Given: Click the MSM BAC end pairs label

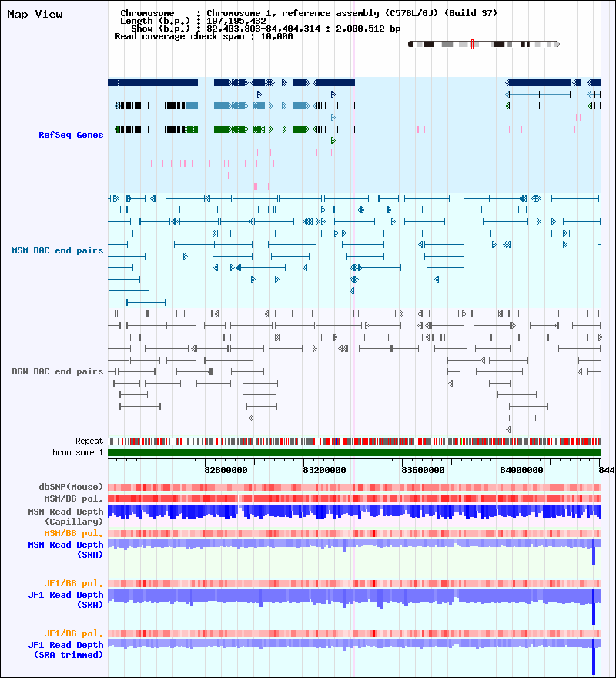Looking at the screenshot, I should tap(58, 250).
